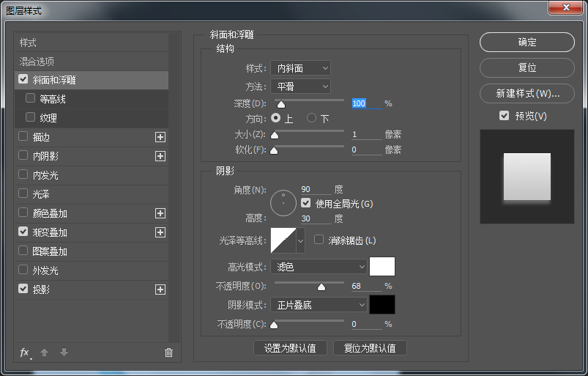Click the plus icon next to 渐变叠加
The width and height of the screenshot is (588, 376).
tap(160, 232)
